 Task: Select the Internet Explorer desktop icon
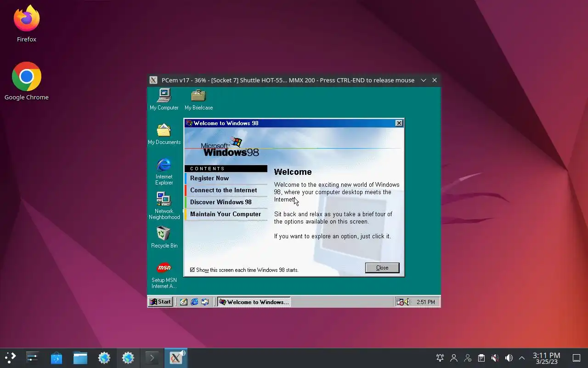tap(164, 171)
